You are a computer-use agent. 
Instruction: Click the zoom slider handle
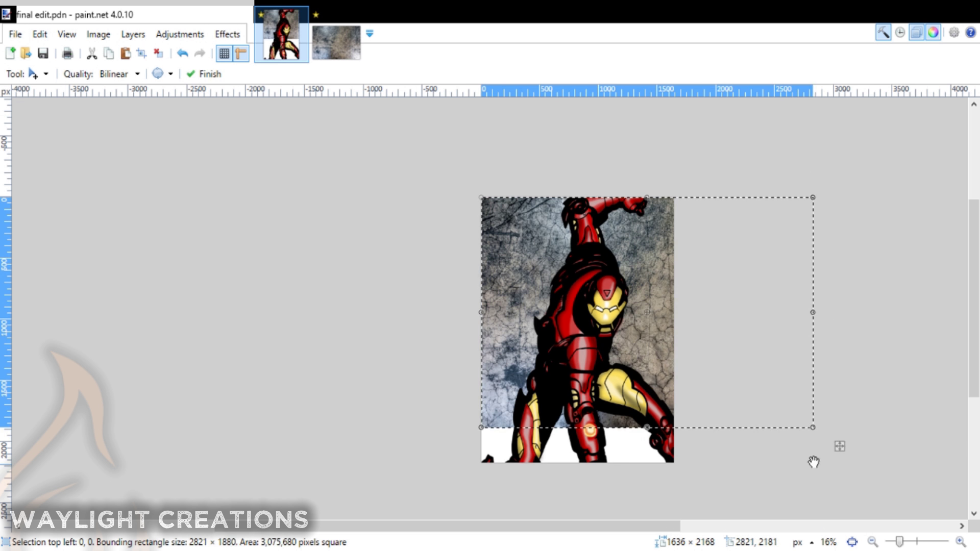(899, 541)
